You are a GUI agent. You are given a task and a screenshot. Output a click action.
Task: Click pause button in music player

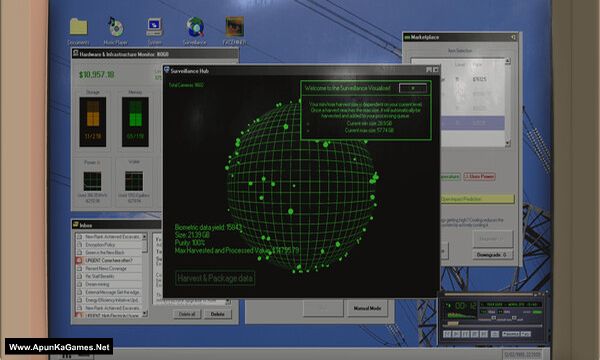coord(465,334)
